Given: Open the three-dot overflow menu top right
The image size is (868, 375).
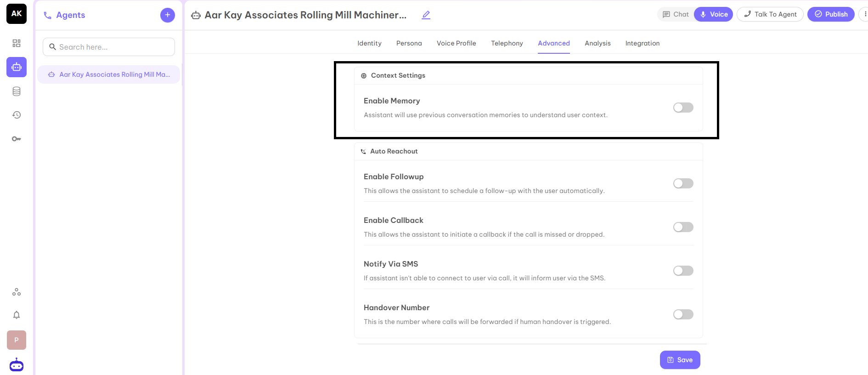Looking at the screenshot, I should click(865, 14).
